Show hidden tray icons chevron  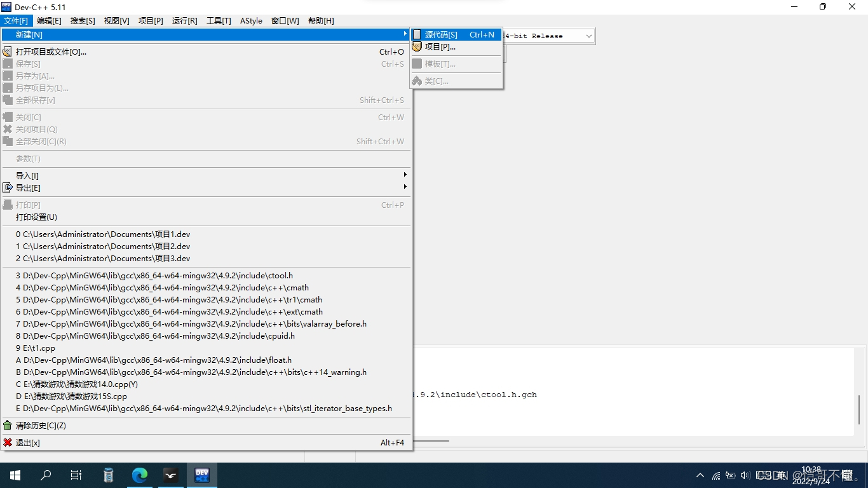(700, 475)
